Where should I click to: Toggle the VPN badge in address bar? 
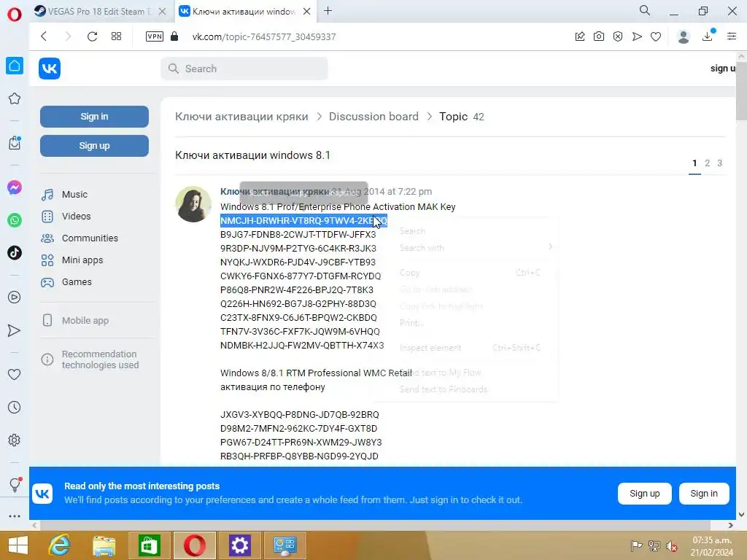(x=155, y=36)
